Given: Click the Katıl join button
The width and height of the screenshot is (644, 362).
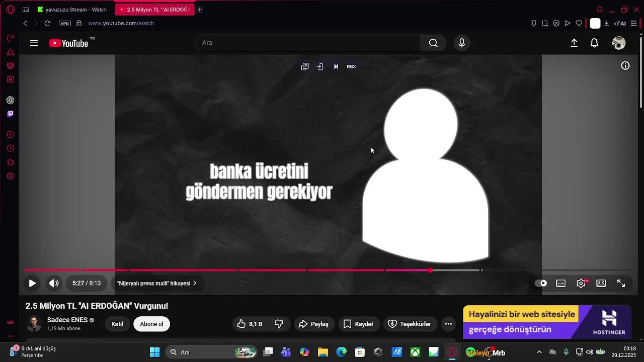Looking at the screenshot, I should (x=117, y=324).
